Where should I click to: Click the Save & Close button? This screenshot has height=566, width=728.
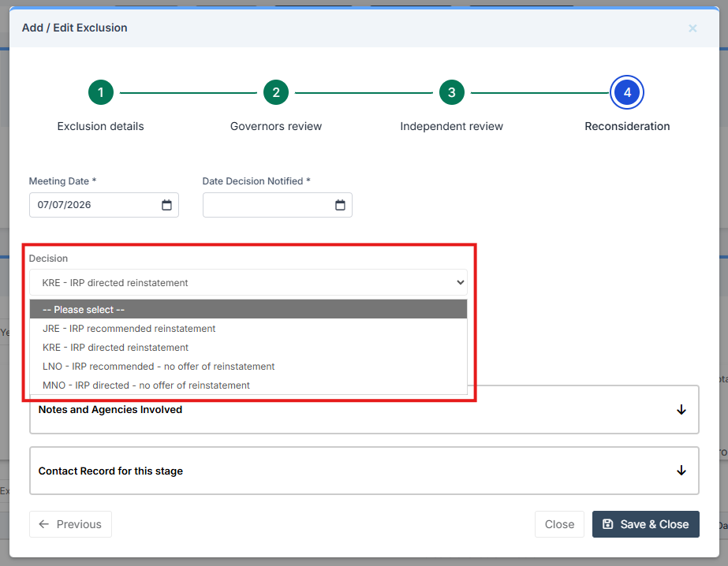coord(645,524)
